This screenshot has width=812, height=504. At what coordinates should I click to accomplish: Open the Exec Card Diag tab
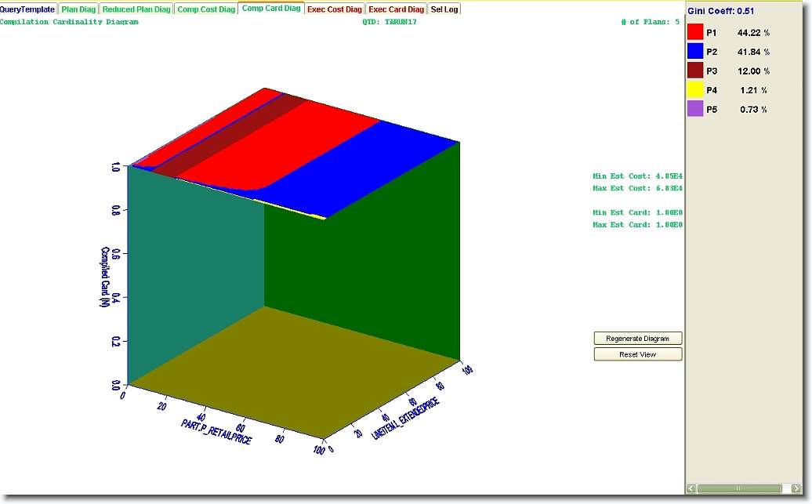[396, 9]
